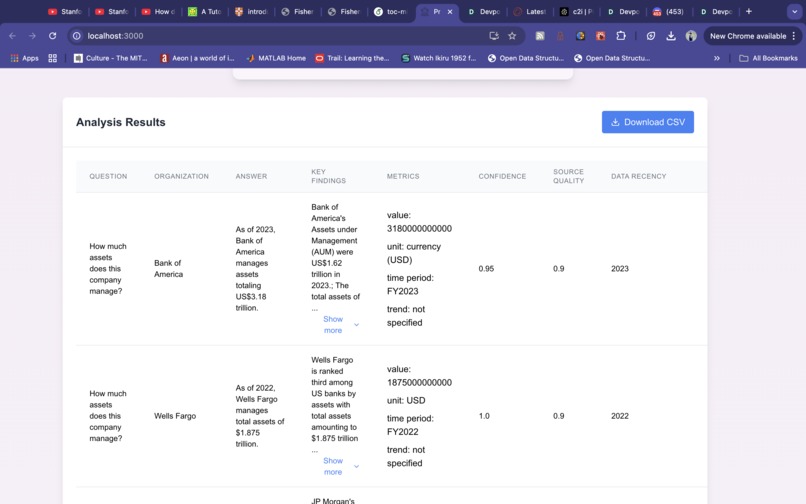
Task: Switch to the 'c2i | P' tab
Action: [x=577, y=11]
